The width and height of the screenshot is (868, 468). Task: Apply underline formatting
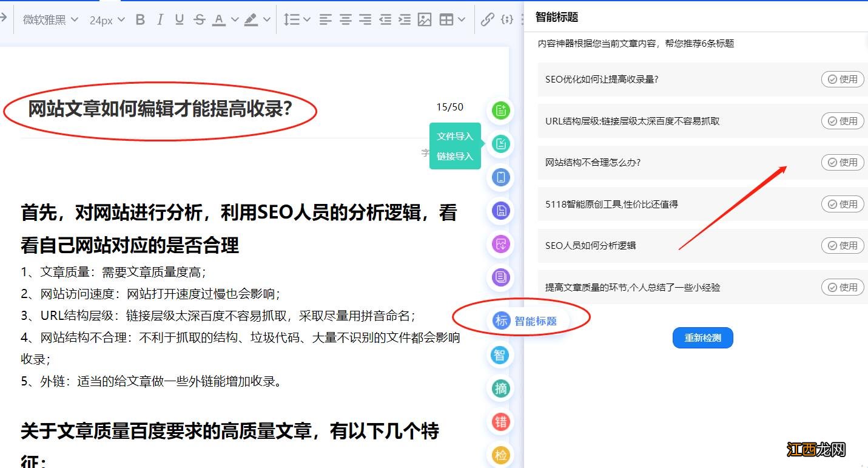[180, 19]
